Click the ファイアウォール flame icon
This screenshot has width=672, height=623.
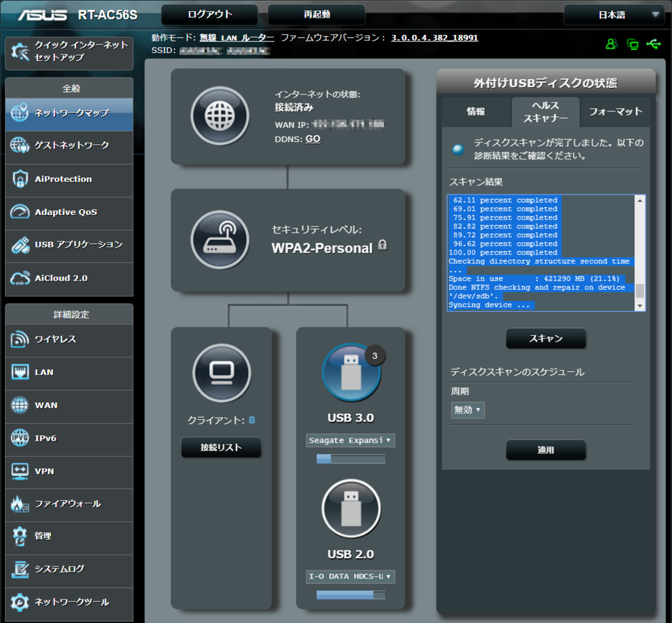(20, 504)
